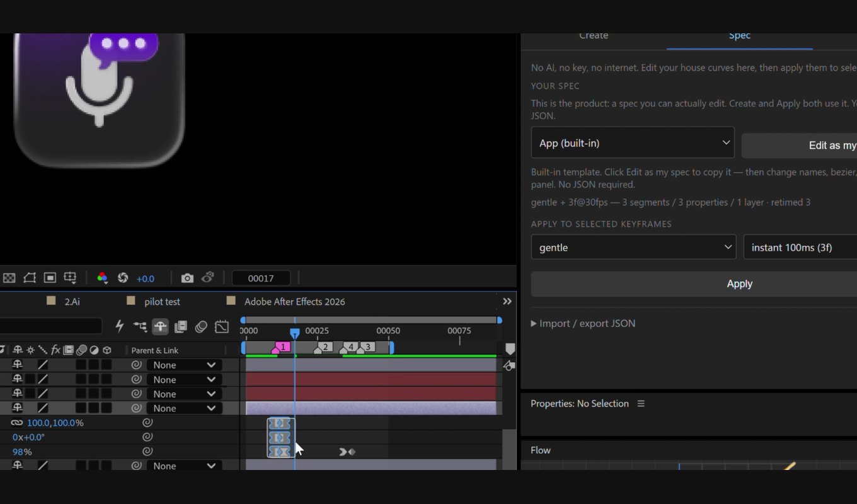Switch to the Create tab
This screenshot has height=504, width=857.
(x=594, y=36)
